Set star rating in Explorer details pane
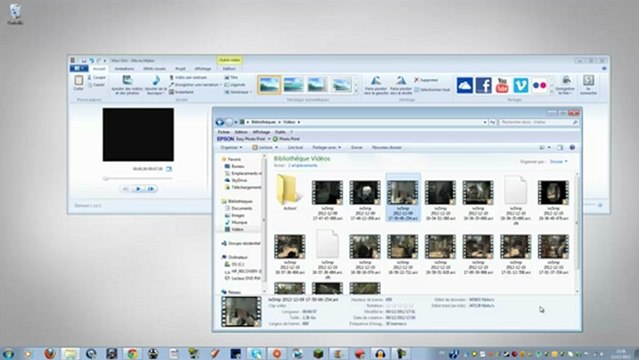639x360 pixels. (400, 305)
